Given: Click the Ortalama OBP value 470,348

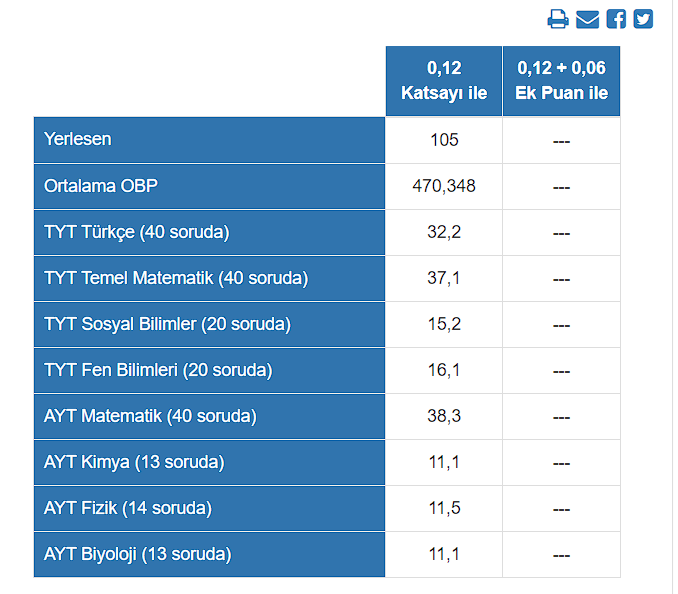Looking at the screenshot, I should 444,186.
